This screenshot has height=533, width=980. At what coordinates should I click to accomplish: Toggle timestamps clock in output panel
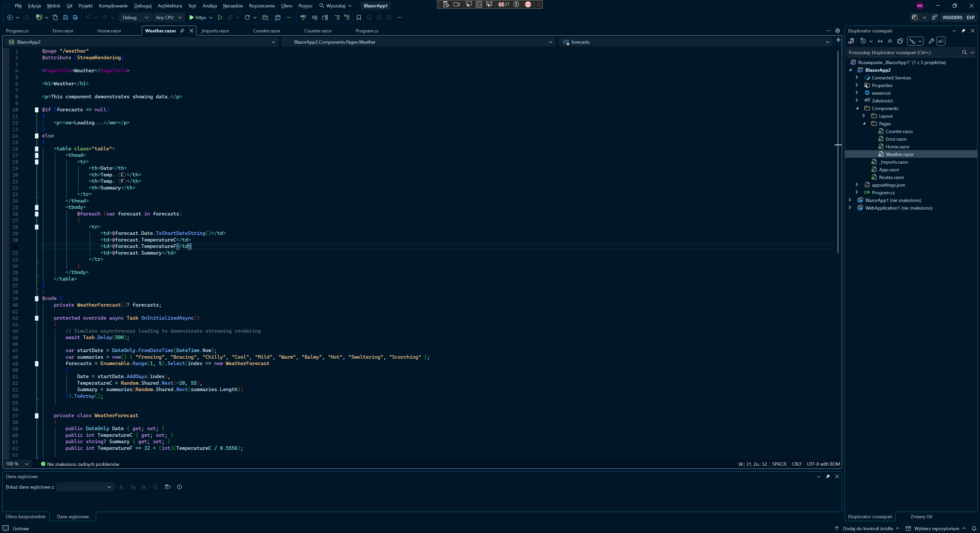tap(180, 487)
